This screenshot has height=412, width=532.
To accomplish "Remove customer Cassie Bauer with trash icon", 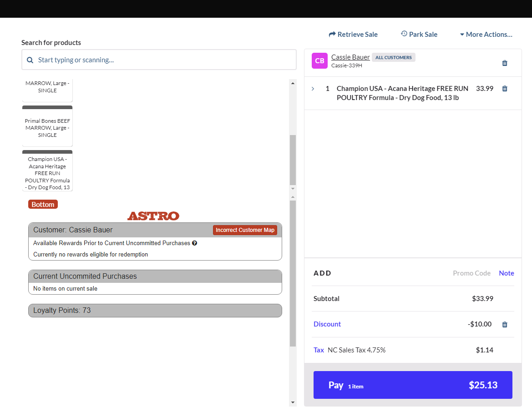I will click(504, 63).
